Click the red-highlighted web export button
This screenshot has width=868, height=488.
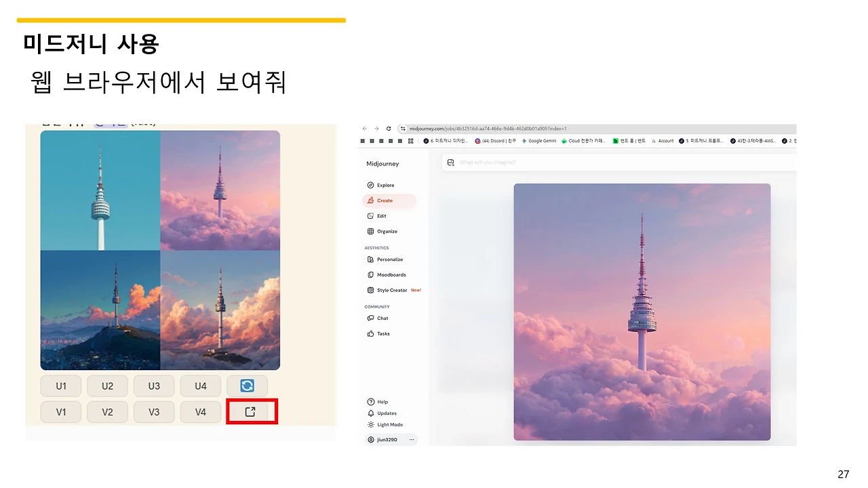click(251, 411)
